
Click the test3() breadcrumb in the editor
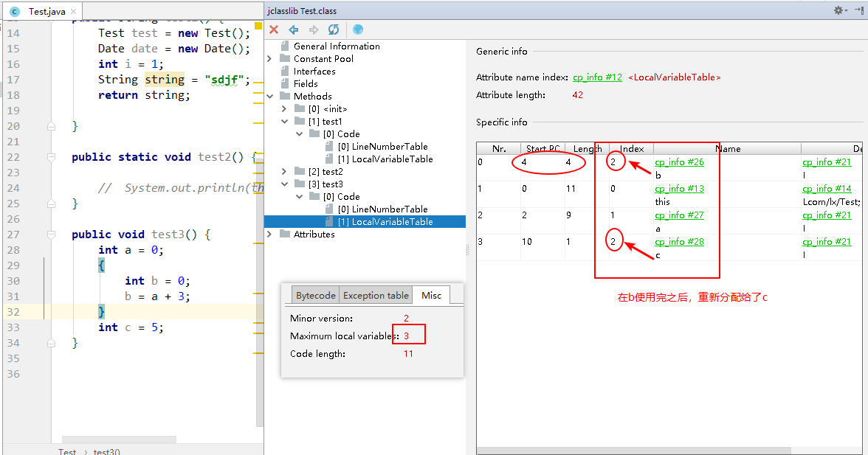click(x=107, y=452)
